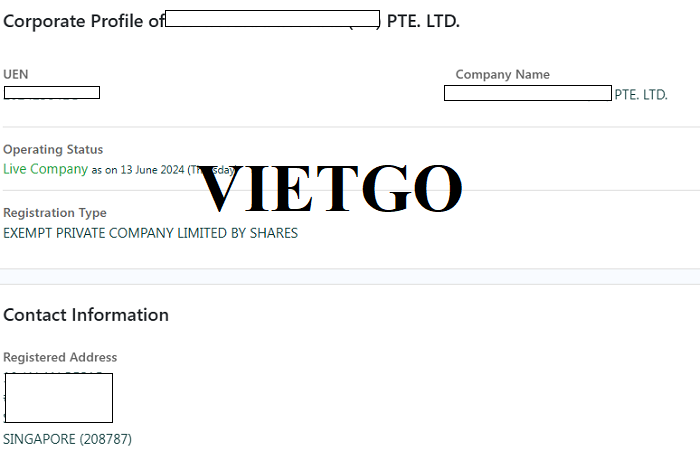Click the divider line below UEN row
700x451 pixels.
point(350,127)
